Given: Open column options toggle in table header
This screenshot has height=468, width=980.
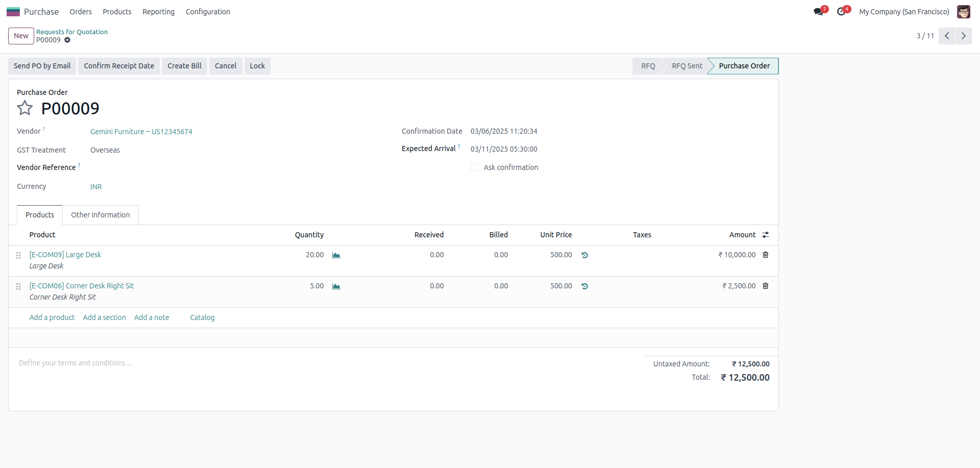Looking at the screenshot, I should (765, 235).
